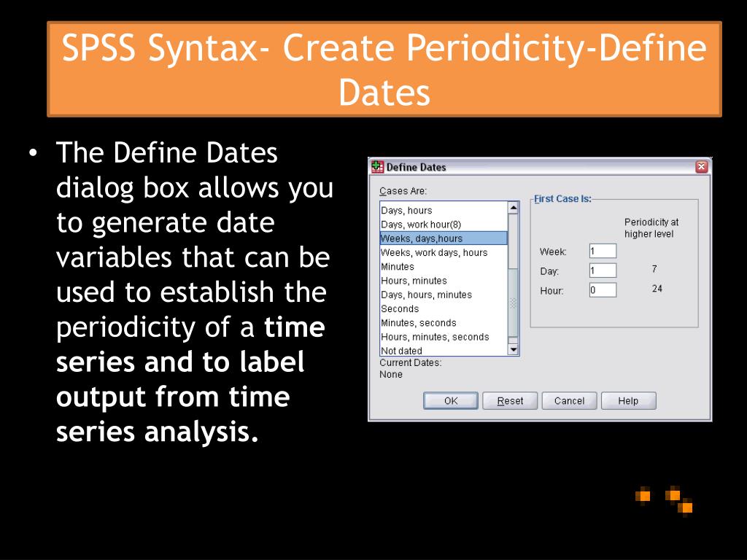Select 'Days, work hour(8)' list entry
The image size is (747, 560).
[444, 225]
